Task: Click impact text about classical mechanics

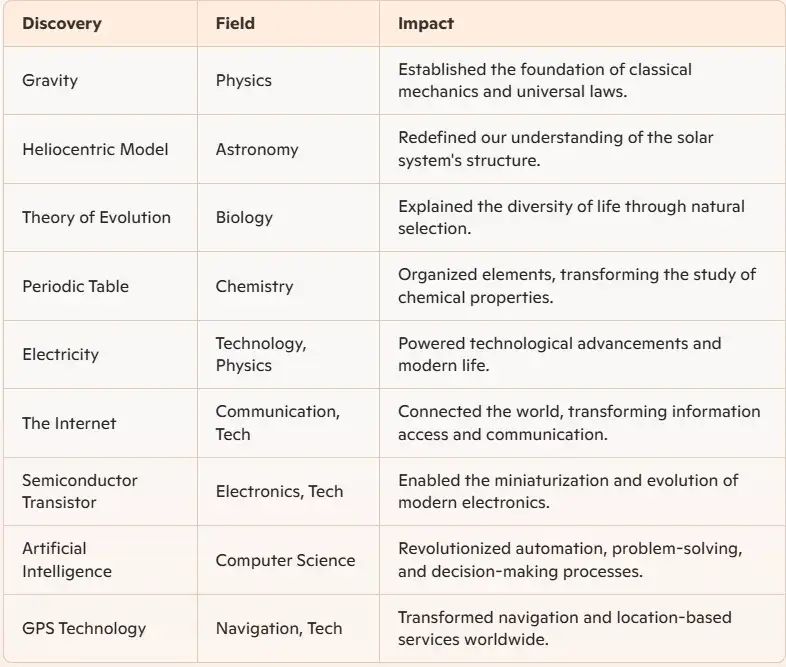Action: click(x=545, y=81)
